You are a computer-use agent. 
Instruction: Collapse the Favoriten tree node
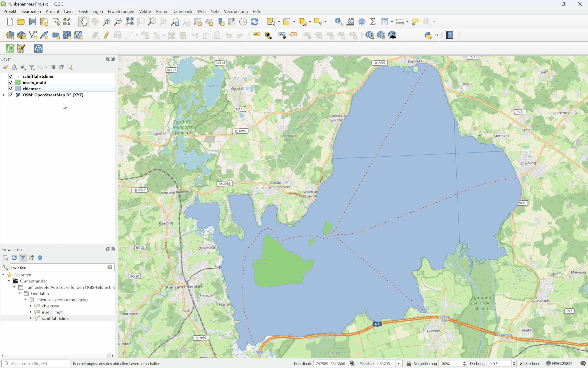tap(3, 275)
